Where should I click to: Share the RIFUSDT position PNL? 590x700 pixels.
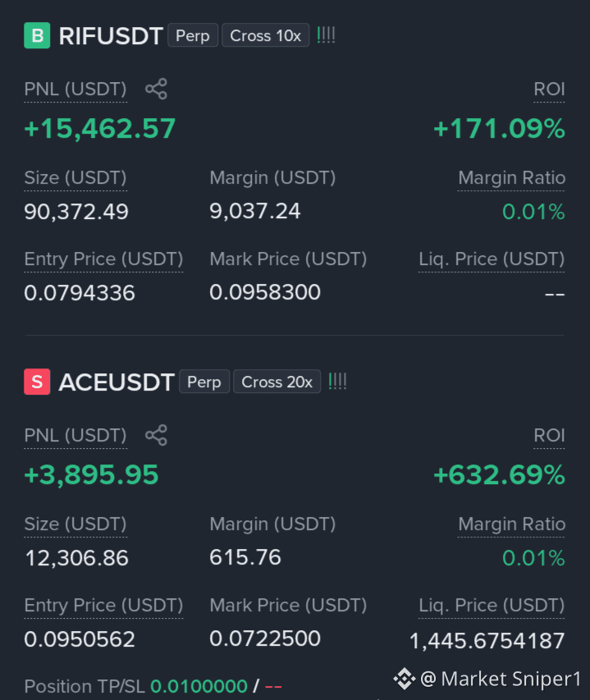(156, 89)
